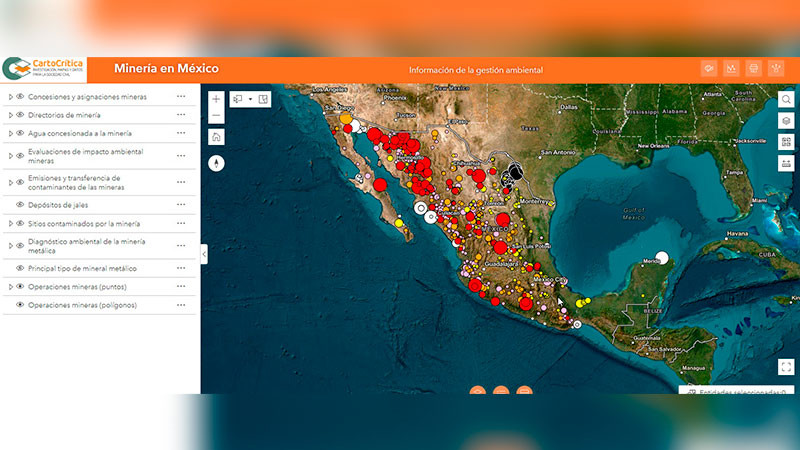Viewport: 800px width, 450px height.
Task: Click Información de la gestión ambiental text
Action: 476,70
